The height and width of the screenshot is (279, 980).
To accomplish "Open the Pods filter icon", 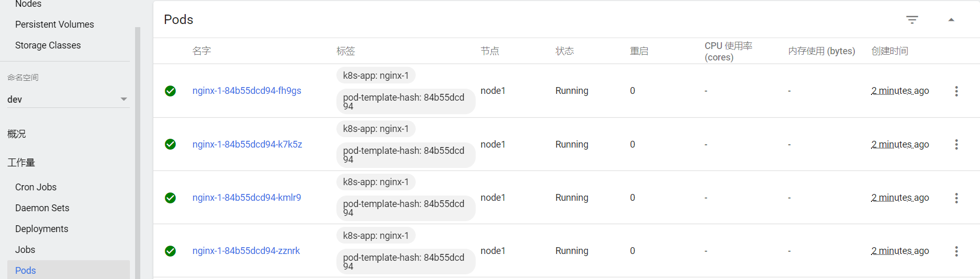I will tap(912, 20).
